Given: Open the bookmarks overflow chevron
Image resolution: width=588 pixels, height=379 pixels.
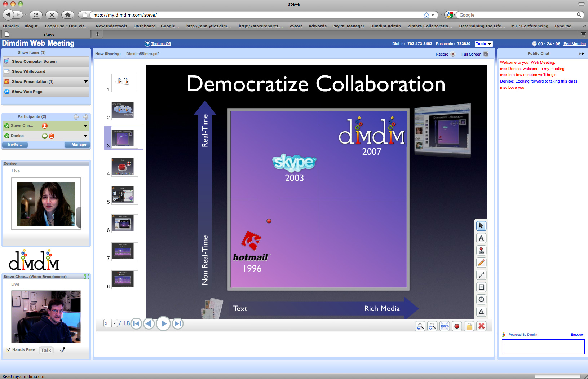Looking at the screenshot, I should [584, 26].
